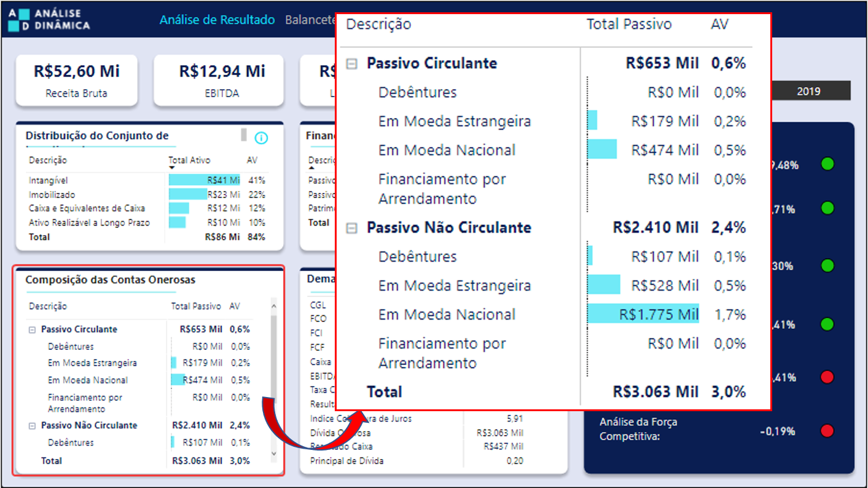Image resolution: width=868 pixels, height=488 pixels.
Task: Click the R$23 Mi value cell
Action: [x=223, y=194]
